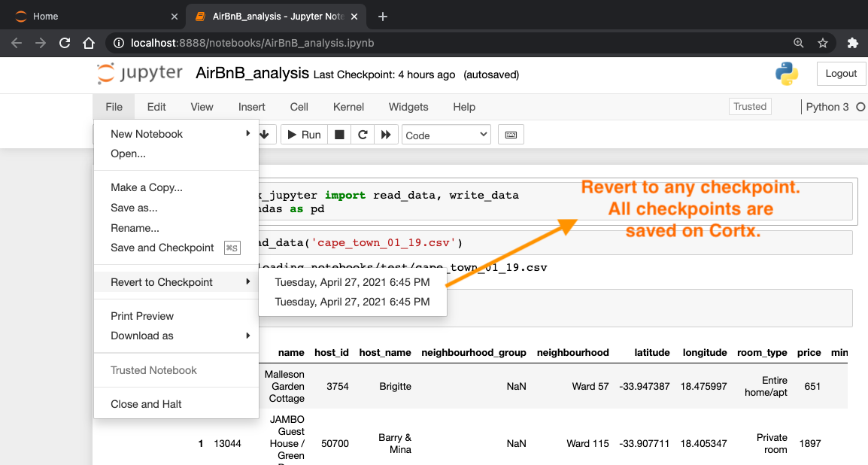Restart and run all with the fast-forward icon
This screenshot has height=465, width=868.
coord(386,135)
